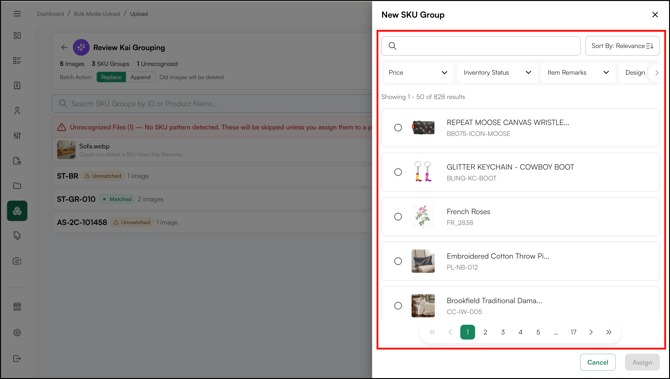Switch batch action to Replace
The height and width of the screenshot is (379, 670).
111,77
